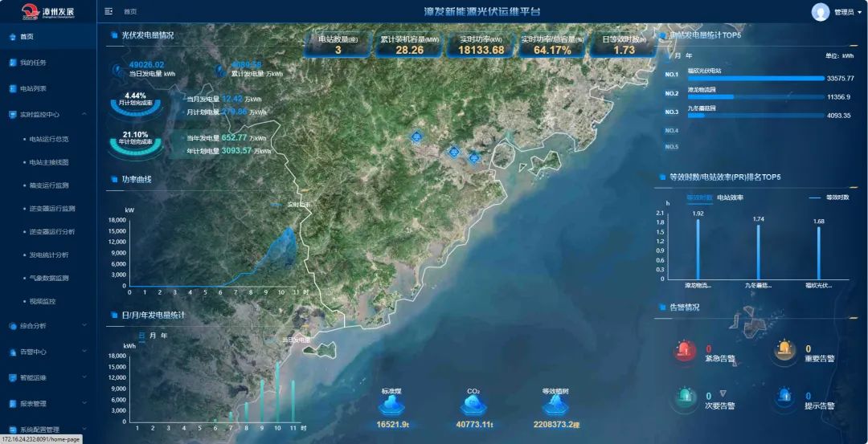This screenshot has height=444, width=868.
Task: Open 电站列表 in the sidebar
Action: point(33,88)
